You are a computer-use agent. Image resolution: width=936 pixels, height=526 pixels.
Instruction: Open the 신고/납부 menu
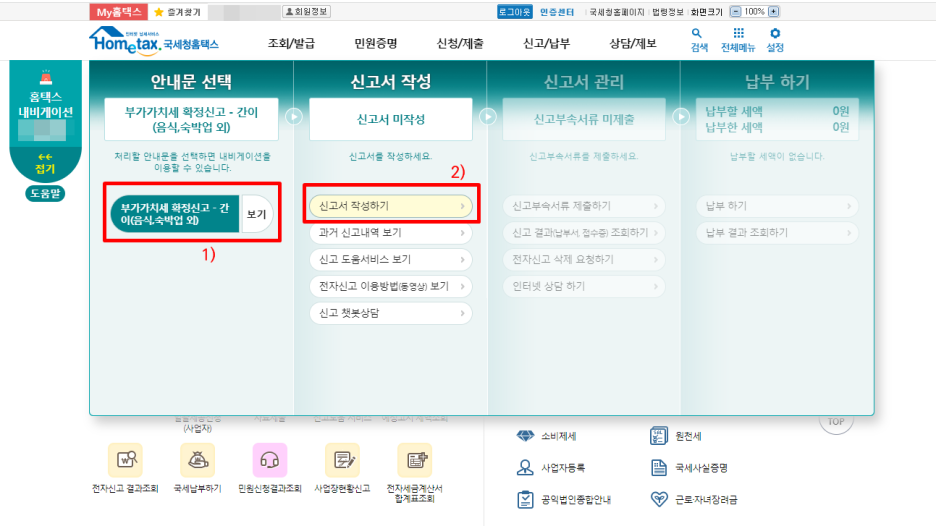[546, 43]
